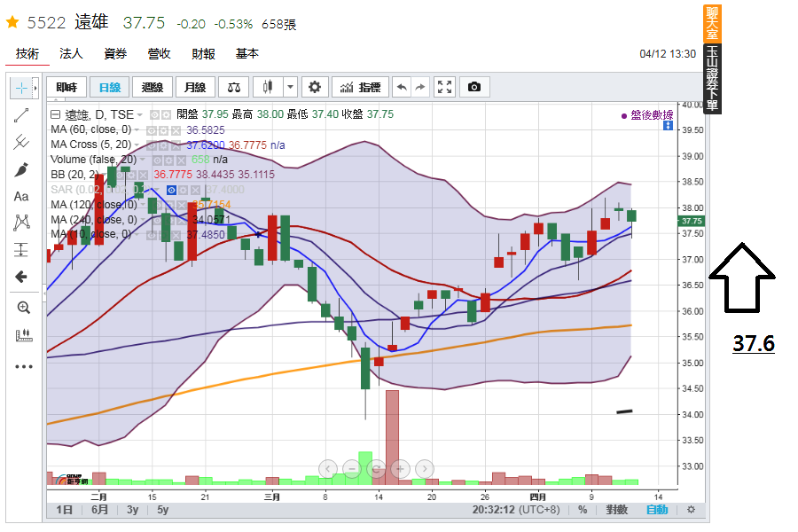Open the 營收 tab
The image size is (798, 532).
160,53
